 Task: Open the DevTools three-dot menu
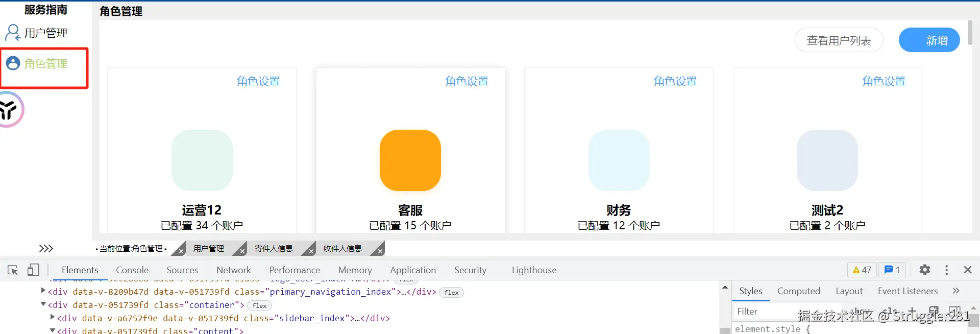(946, 270)
